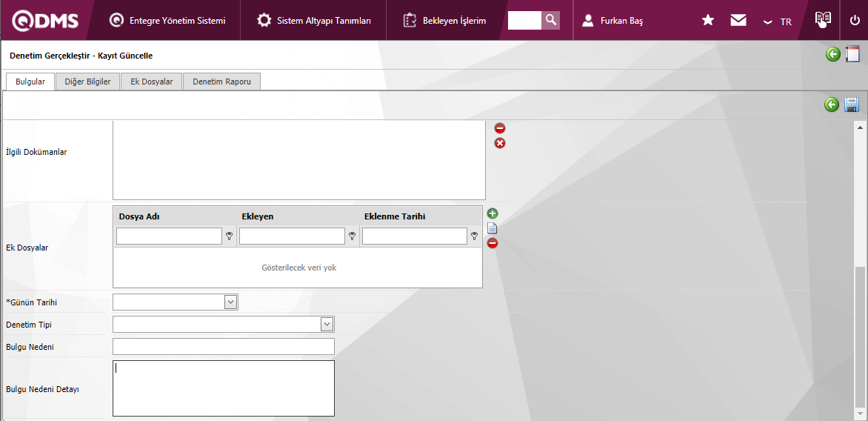The height and width of the screenshot is (421, 868).
Task: Click the top bar search field
Action: (524, 21)
